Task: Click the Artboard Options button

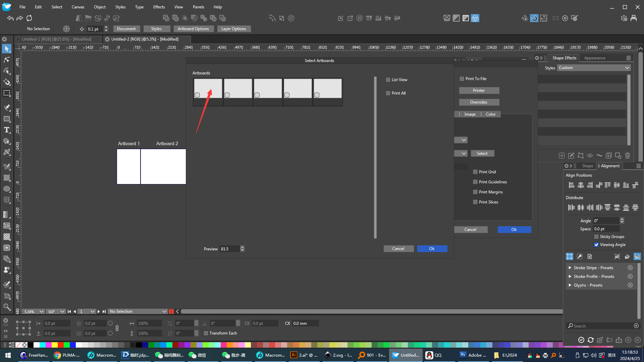Action: pos(193,29)
